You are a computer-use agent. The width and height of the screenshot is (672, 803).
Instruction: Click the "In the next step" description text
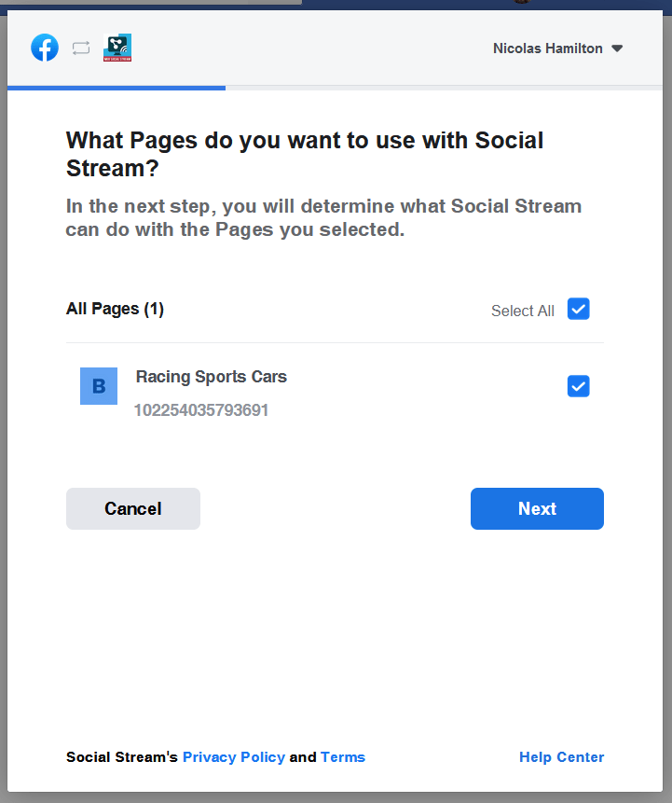pyautogui.click(x=324, y=217)
